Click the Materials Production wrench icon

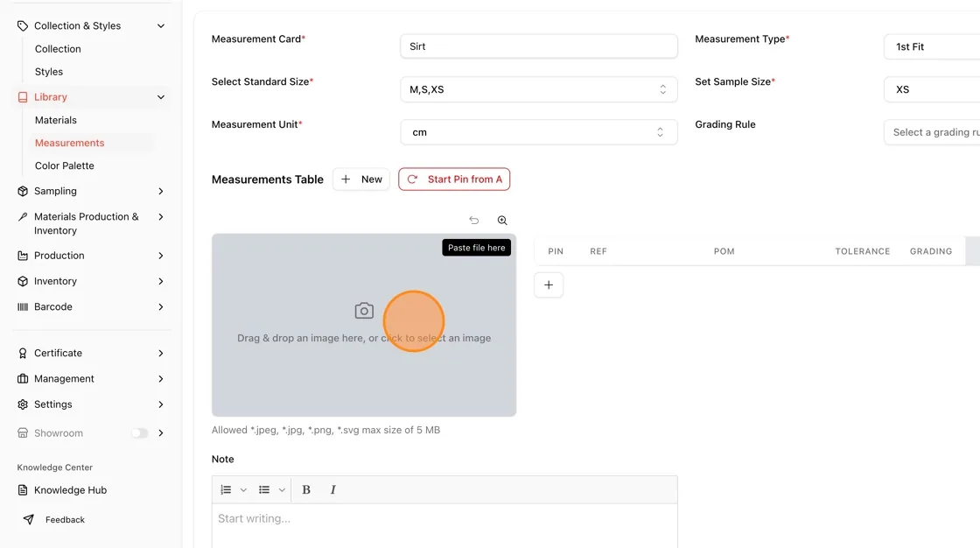click(23, 216)
